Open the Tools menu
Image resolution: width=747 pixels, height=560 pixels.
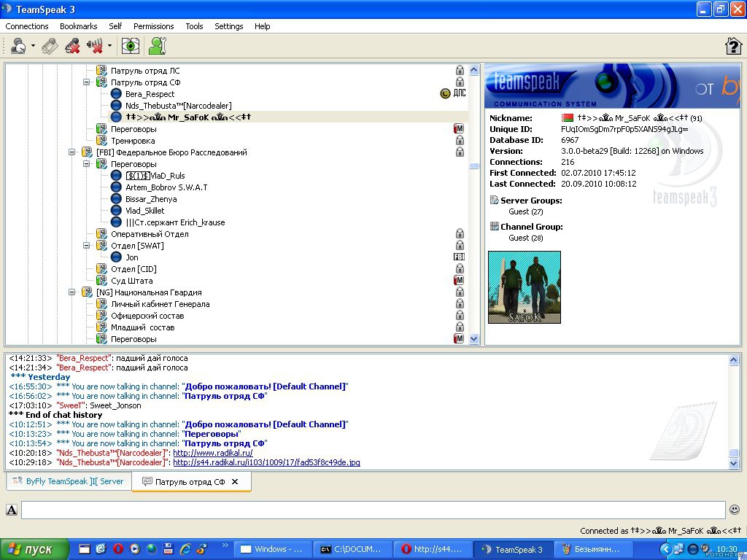194,26
